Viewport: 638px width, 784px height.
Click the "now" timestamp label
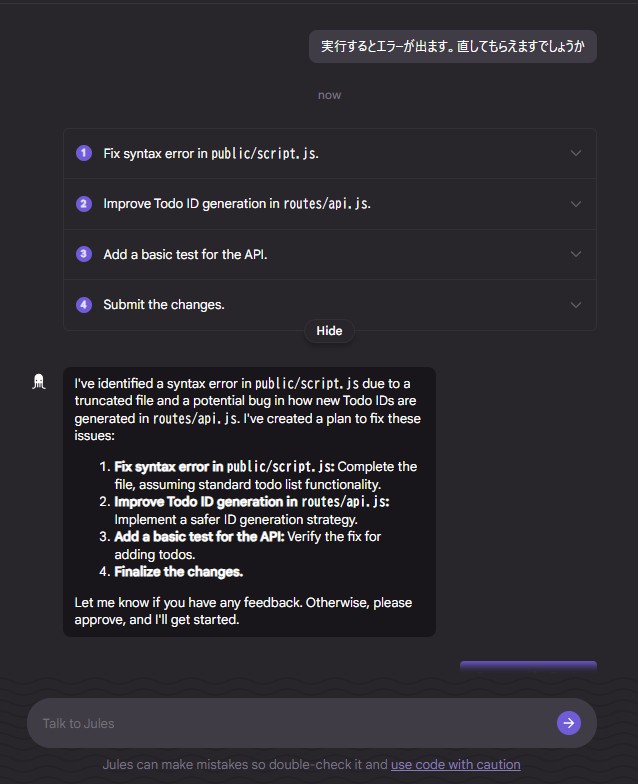329,95
